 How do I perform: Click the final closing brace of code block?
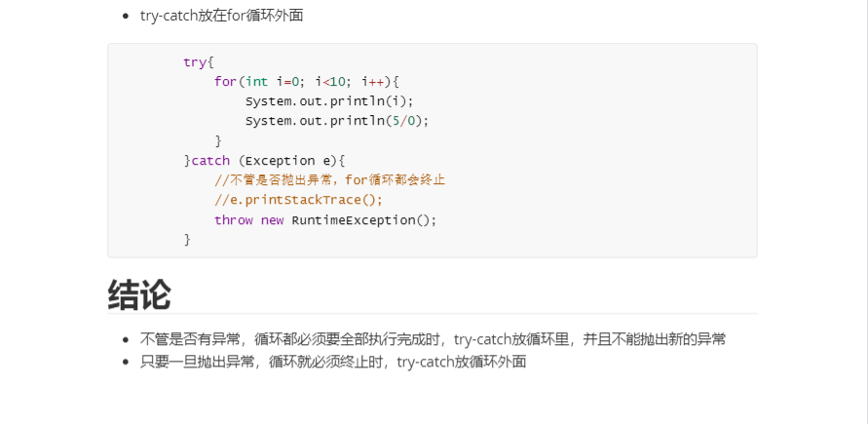pos(187,240)
